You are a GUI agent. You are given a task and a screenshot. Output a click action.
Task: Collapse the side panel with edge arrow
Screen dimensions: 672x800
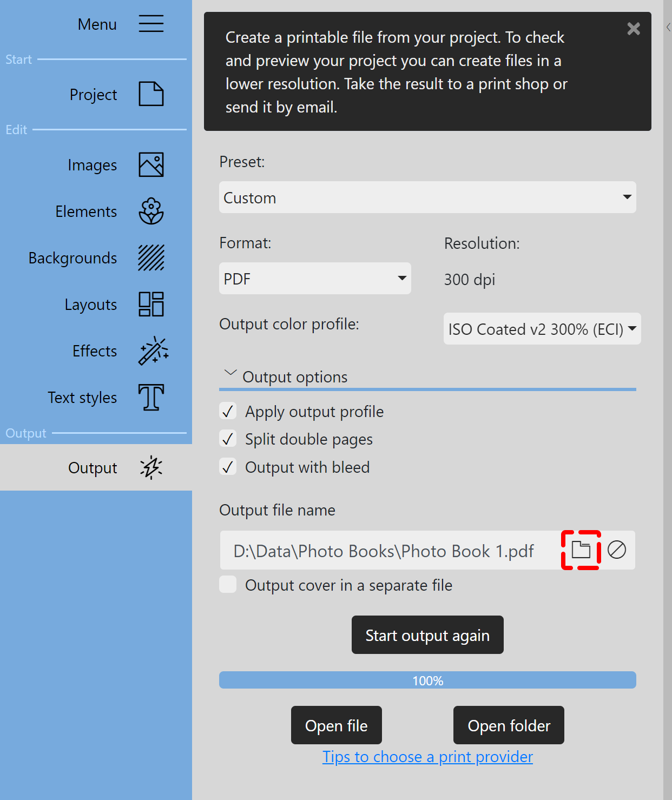pyautogui.click(x=668, y=27)
